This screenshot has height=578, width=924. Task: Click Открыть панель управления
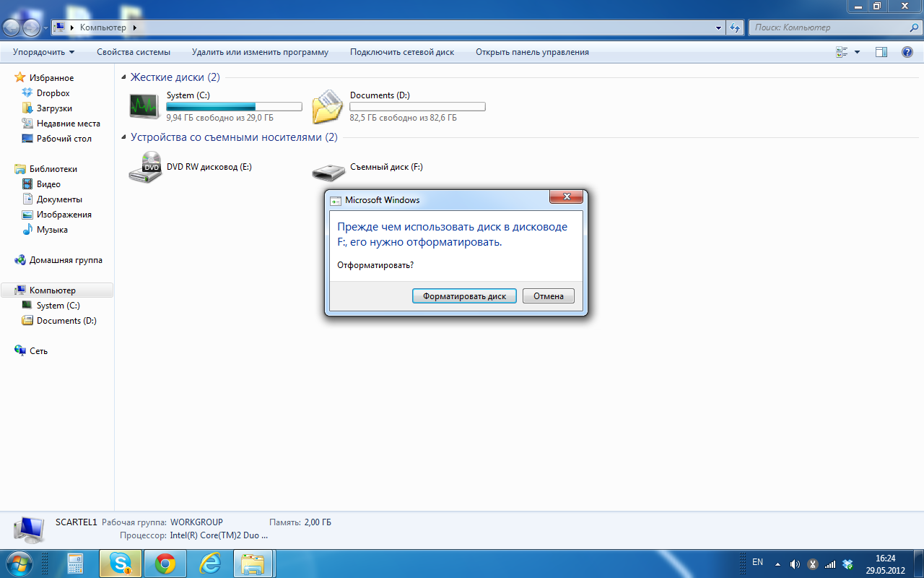[532, 52]
